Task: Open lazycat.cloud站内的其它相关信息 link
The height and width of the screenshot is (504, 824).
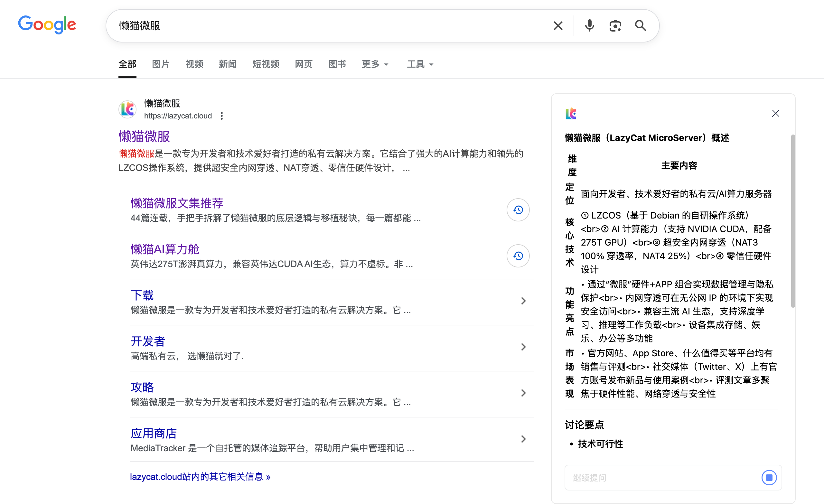Action: coord(200,476)
